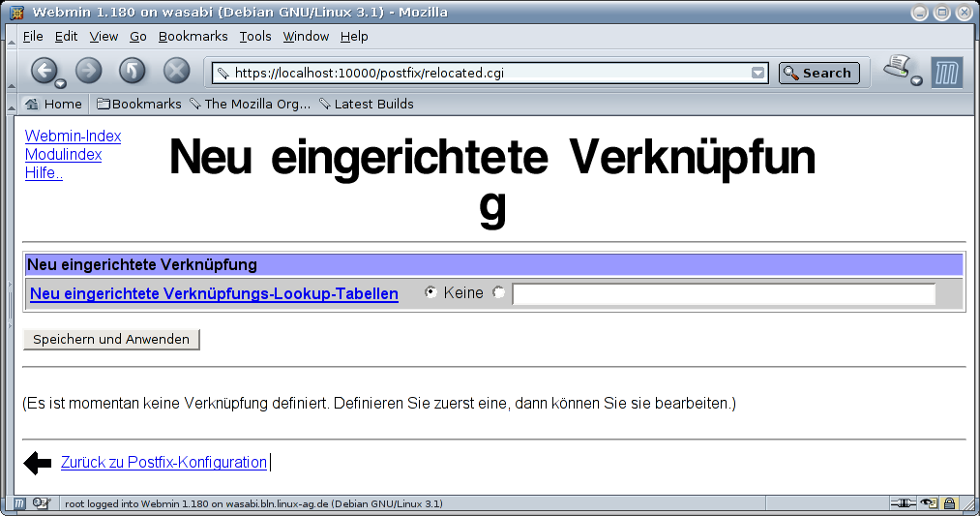The height and width of the screenshot is (516, 980).
Task: Go back with the Back arrow button
Action: click(44, 71)
